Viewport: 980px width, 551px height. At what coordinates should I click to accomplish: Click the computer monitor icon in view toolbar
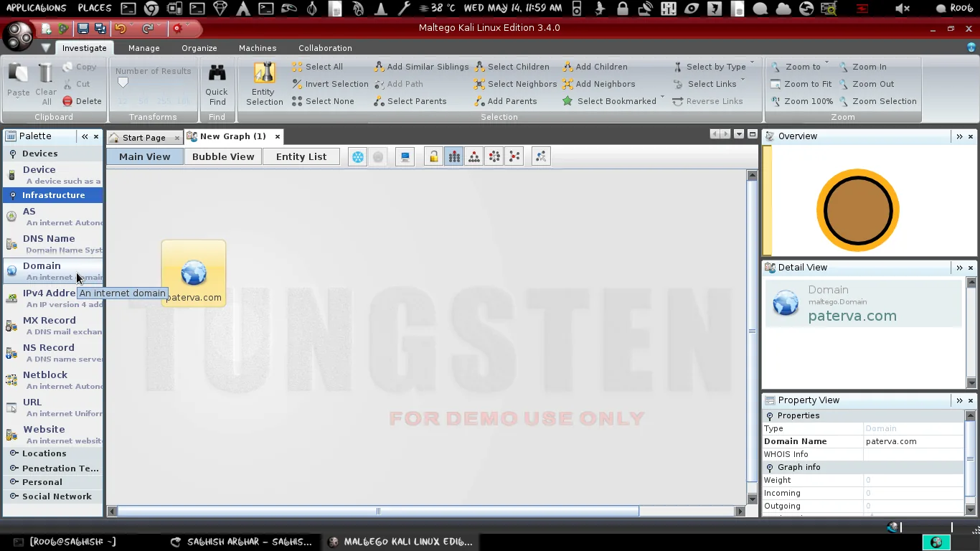click(405, 157)
